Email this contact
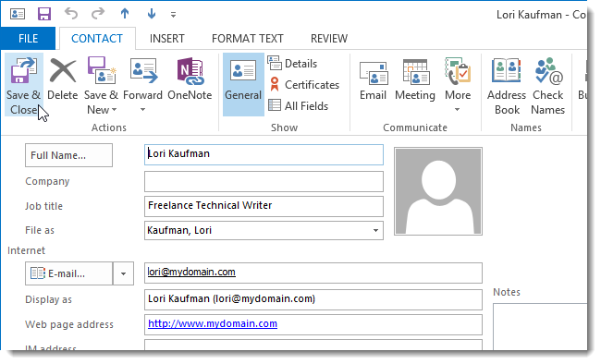This screenshot has height=364, width=601. click(x=373, y=79)
